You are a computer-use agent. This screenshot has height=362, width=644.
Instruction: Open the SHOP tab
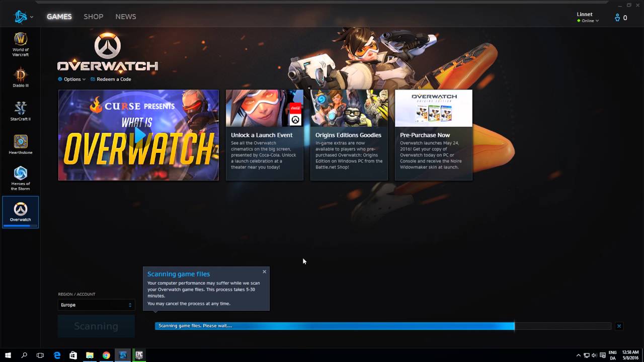click(94, 17)
